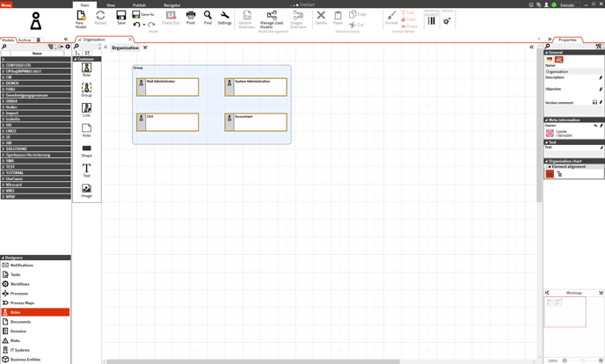Select the Models tab
This screenshot has width=605, height=364.
tap(8, 40)
